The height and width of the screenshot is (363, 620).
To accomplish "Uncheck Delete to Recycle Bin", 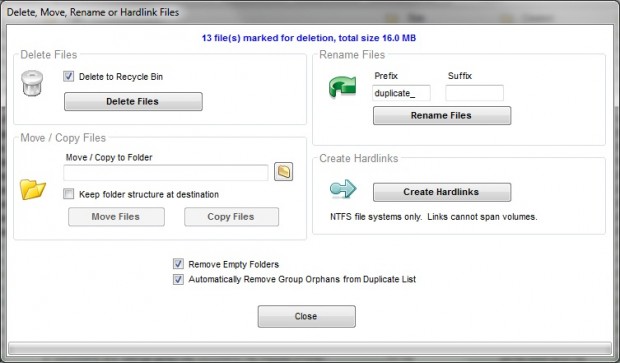I will coord(68,76).
